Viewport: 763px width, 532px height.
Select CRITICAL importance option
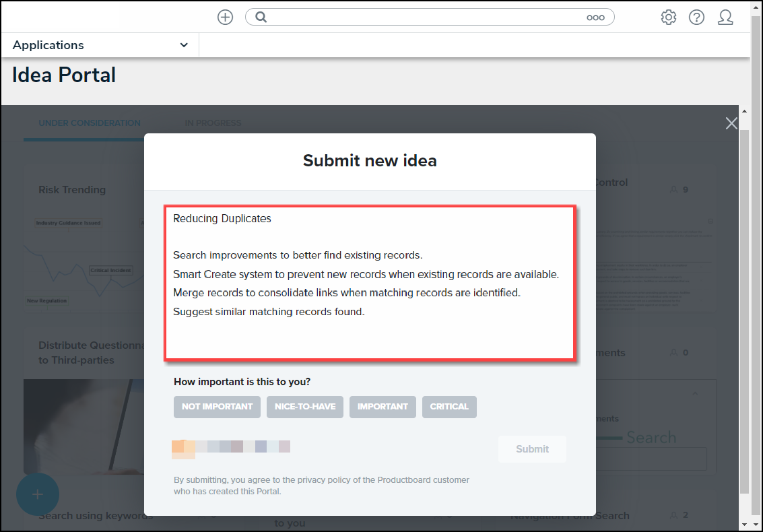pos(449,407)
